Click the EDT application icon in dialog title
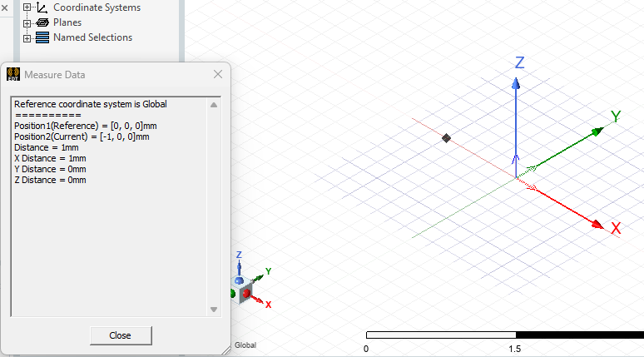 coord(13,74)
